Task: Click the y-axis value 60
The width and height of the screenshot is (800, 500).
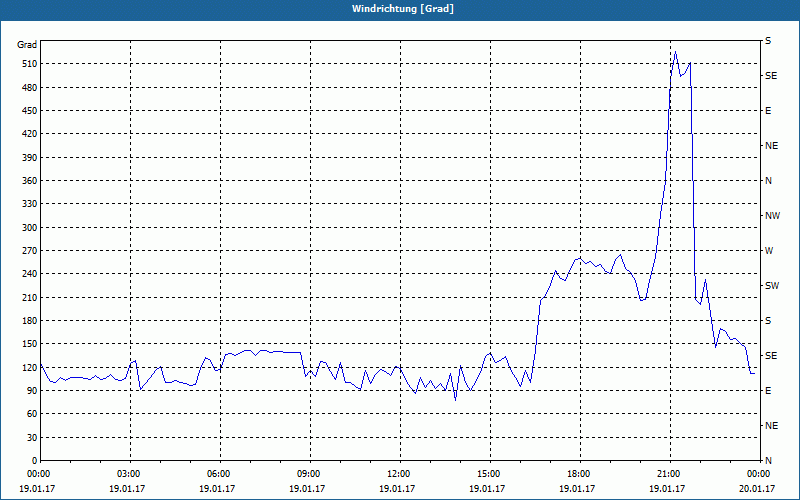Action: tap(32, 414)
